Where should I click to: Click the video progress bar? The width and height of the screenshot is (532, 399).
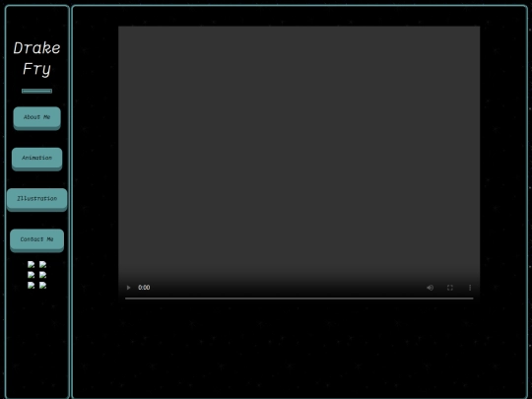coord(299,299)
